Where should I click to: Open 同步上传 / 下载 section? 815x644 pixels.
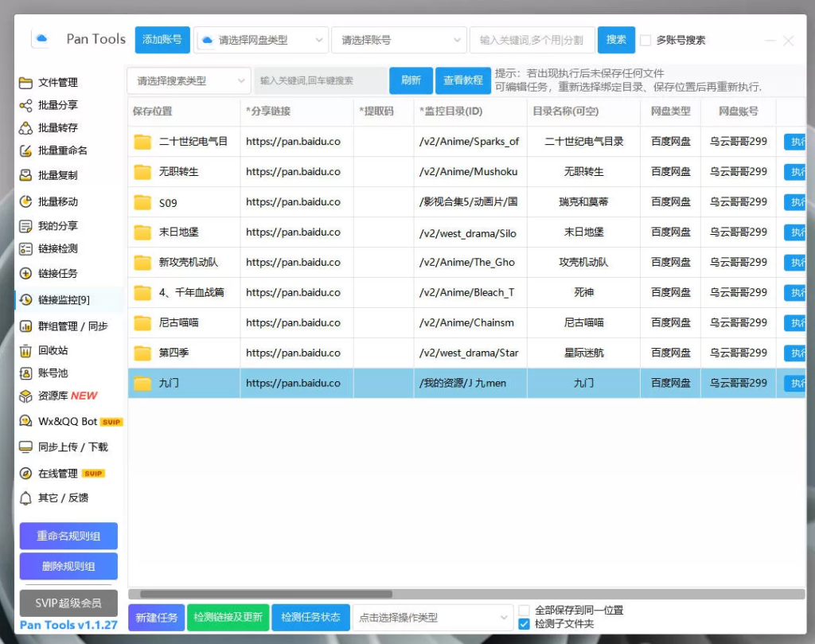(x=72, y=447)
